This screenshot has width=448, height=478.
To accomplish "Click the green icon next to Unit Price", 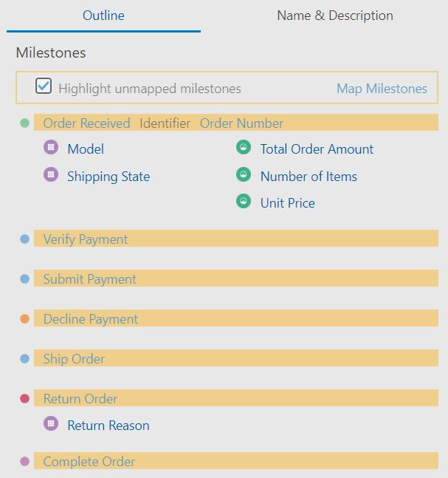I will coord(244,202).
